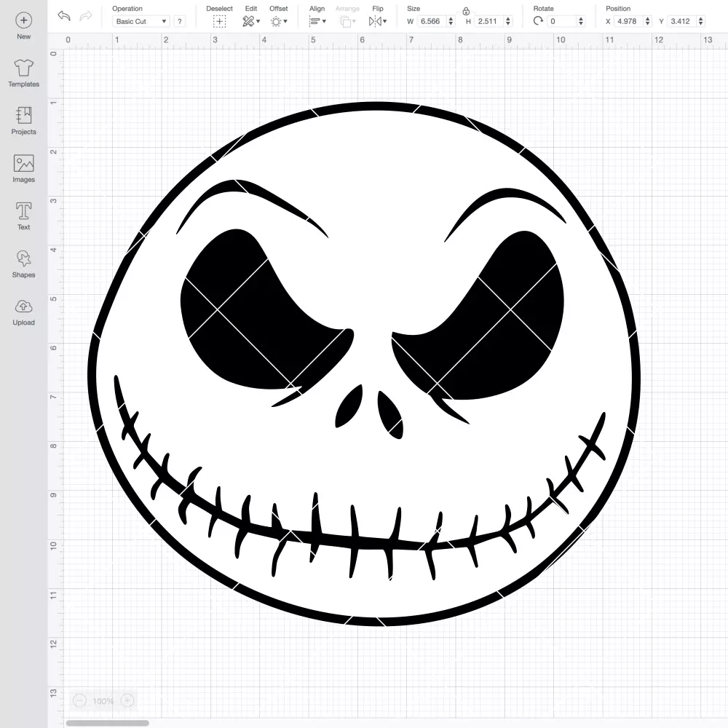This screenshot has width=728, height=728.
Task: Open the Arrange options
Action: click(348, 21)
